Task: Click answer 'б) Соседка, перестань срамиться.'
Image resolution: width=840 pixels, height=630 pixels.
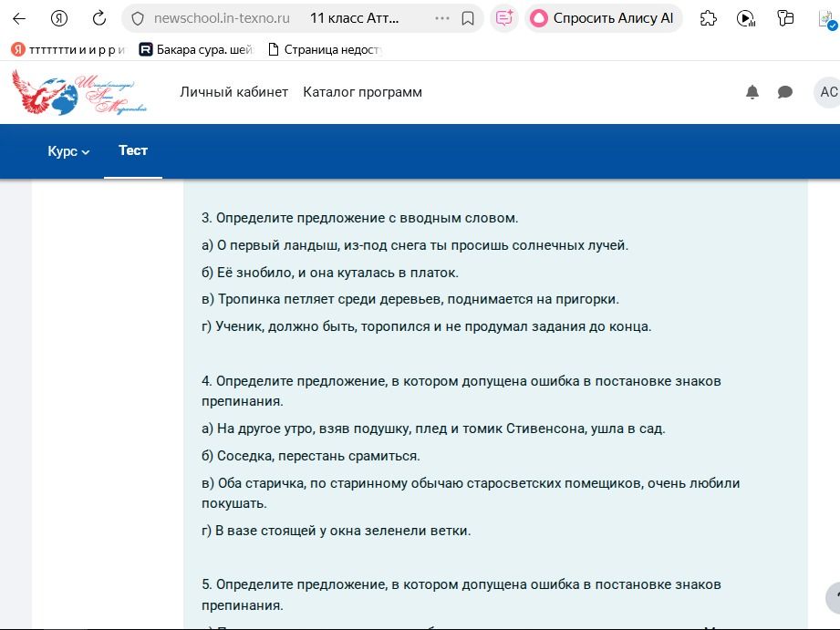Action: coord(311,456)
